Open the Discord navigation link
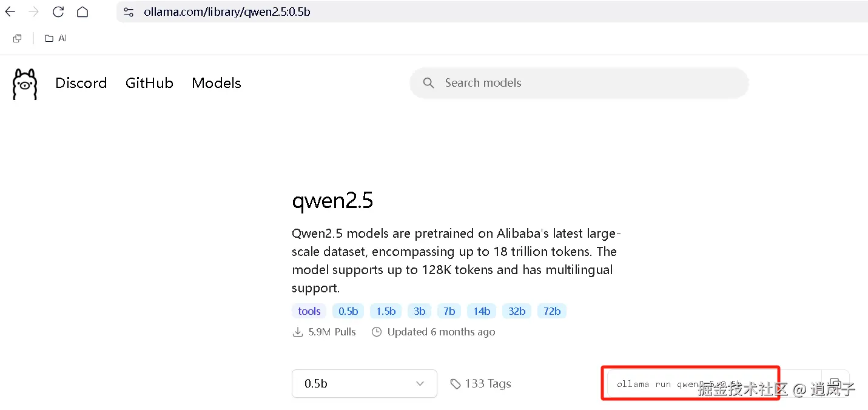The image size is (868, 410). 81,83
